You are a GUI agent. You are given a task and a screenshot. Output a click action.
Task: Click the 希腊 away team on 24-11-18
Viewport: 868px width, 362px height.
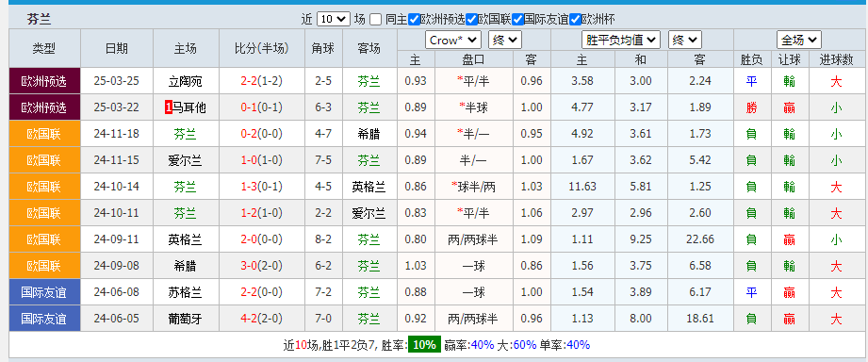tap(368, 134)
